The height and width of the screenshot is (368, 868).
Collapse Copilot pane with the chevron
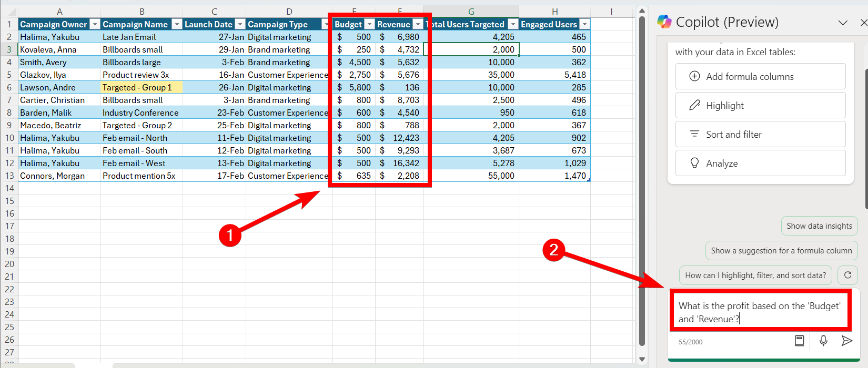pos(843,23)
